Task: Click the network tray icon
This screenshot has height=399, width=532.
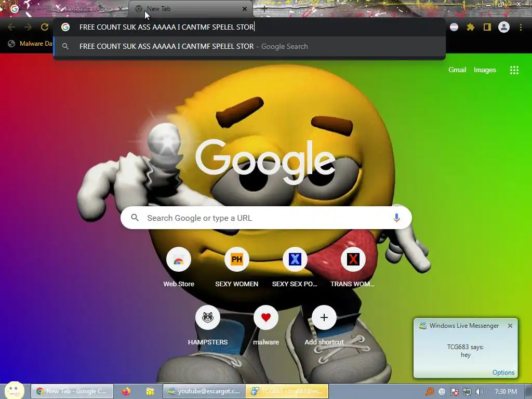Action: pos(467,392)
